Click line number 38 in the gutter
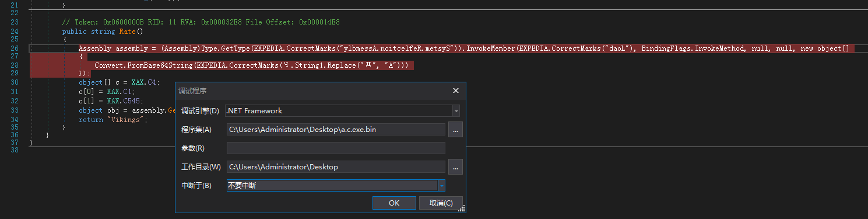The image size is (868, 219). [15, 150]
